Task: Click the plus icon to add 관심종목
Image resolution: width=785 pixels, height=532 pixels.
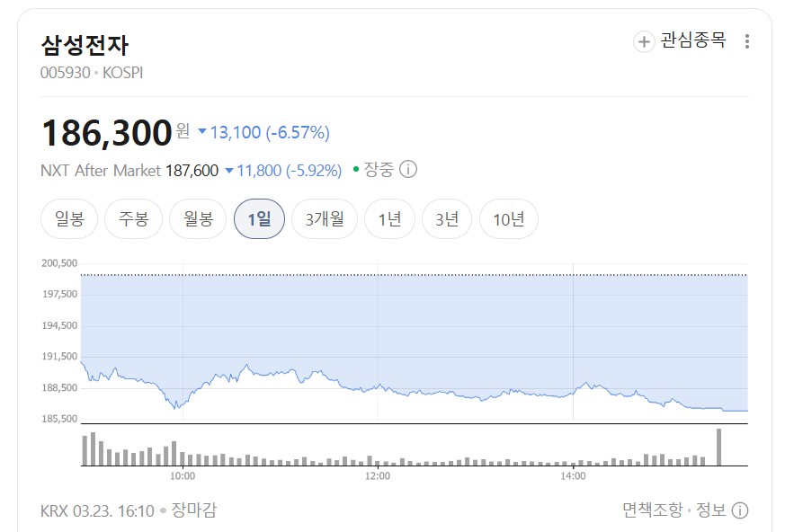Action: coord(643,42)
